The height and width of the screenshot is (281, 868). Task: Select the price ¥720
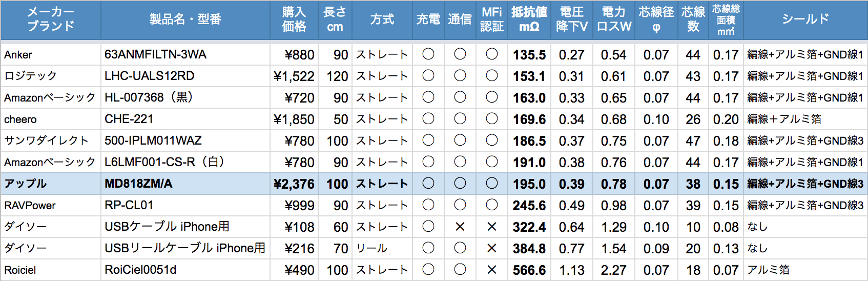[299, 98]
